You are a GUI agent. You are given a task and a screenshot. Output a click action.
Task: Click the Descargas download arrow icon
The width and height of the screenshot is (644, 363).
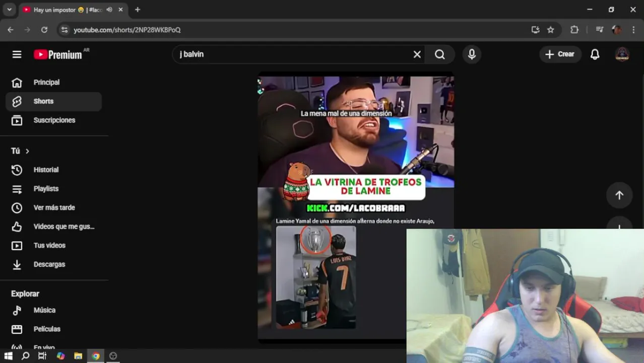coord(17,264)
